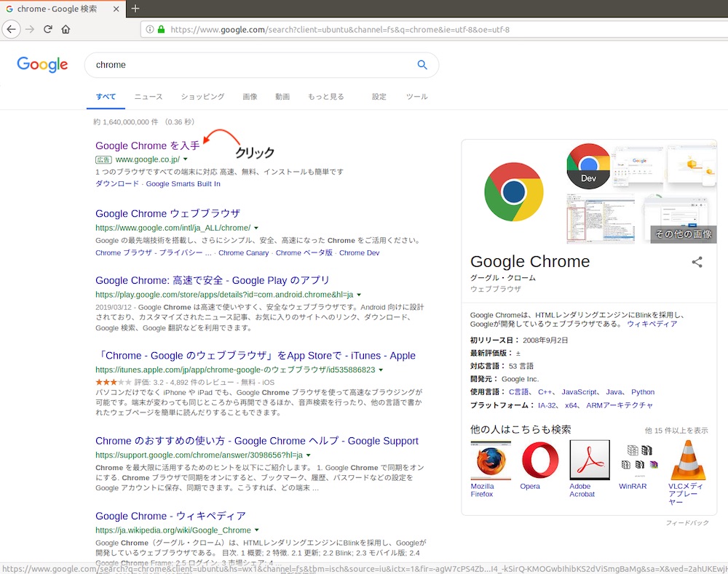Switch to the ニュース tab
728x574 pixels.
[x=149, y=97]
